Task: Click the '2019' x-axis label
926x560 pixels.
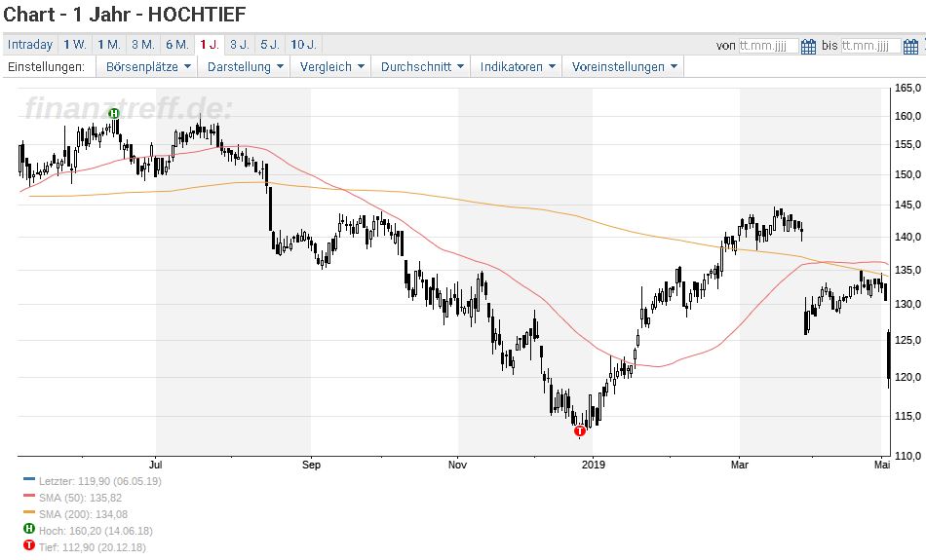Action: pos(593,465)
